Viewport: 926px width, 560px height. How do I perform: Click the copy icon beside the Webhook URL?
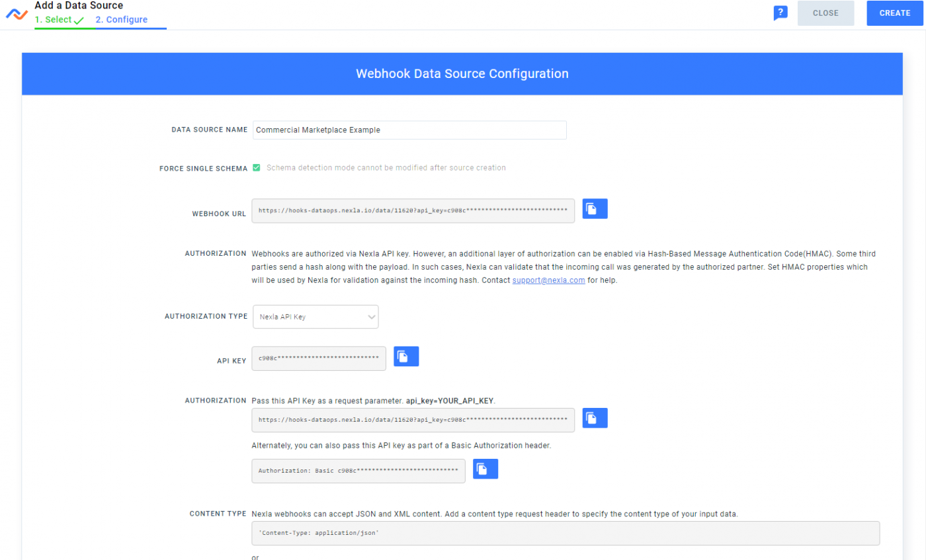point(594,208)
